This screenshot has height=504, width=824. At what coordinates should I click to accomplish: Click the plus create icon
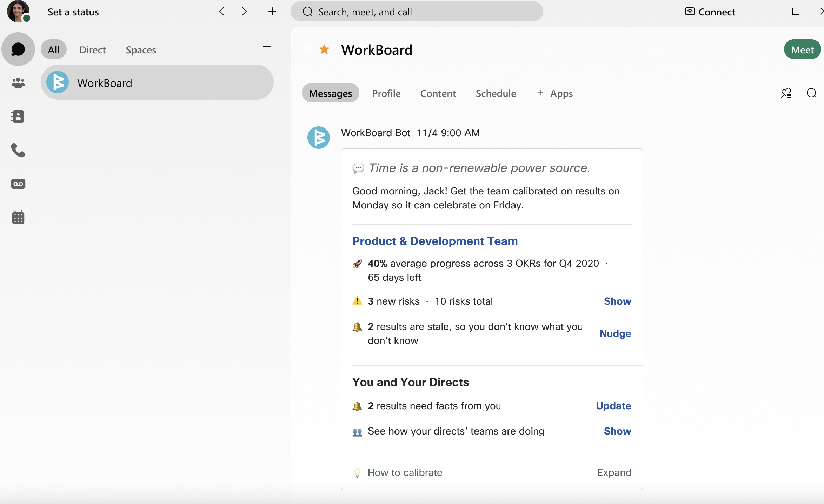272,12
